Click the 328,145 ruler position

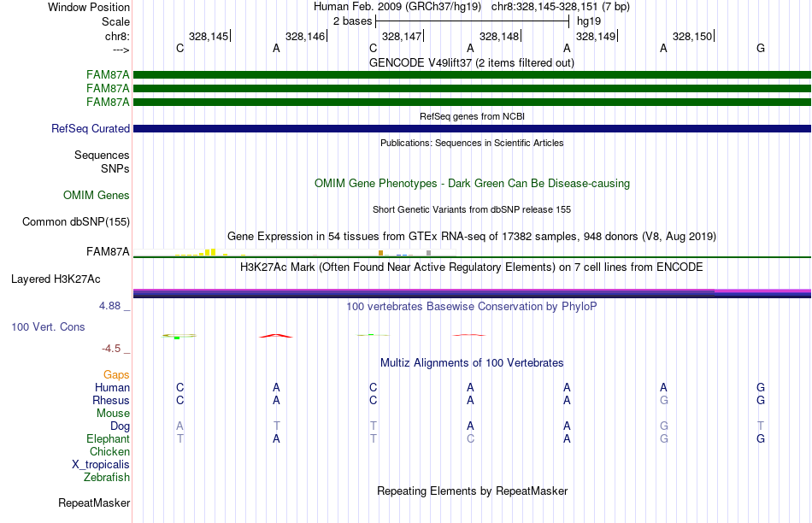point(209,36)
